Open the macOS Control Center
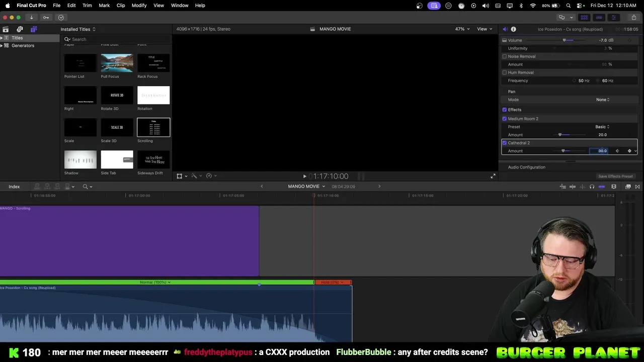Screen dimensions: 644x362 click(x=580, y=6)
